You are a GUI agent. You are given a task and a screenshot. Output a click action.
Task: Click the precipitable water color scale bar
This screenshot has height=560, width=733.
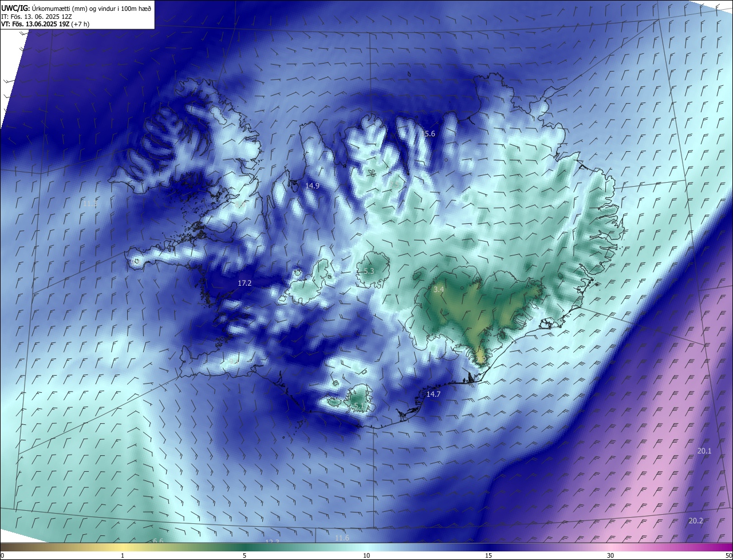coord(366,547)
